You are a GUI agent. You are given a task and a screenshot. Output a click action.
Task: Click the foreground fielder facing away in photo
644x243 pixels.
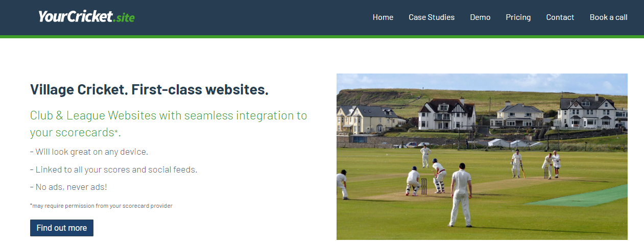(461, 194)
